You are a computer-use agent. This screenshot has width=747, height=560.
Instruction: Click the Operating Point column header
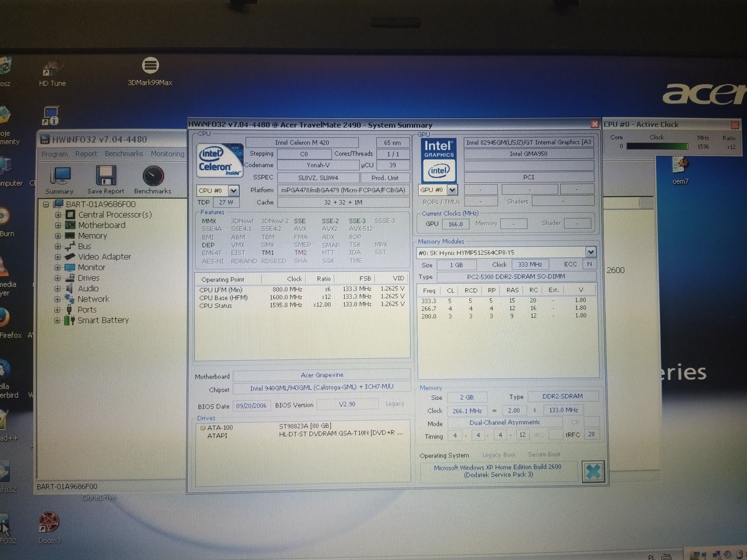tap(228, 279)
